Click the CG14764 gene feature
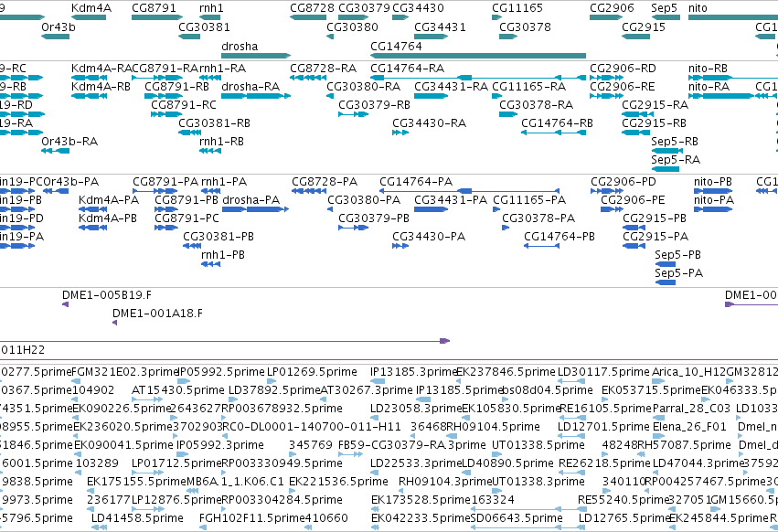The width and height of the screenshot is (778, 532). click(478, 56)
